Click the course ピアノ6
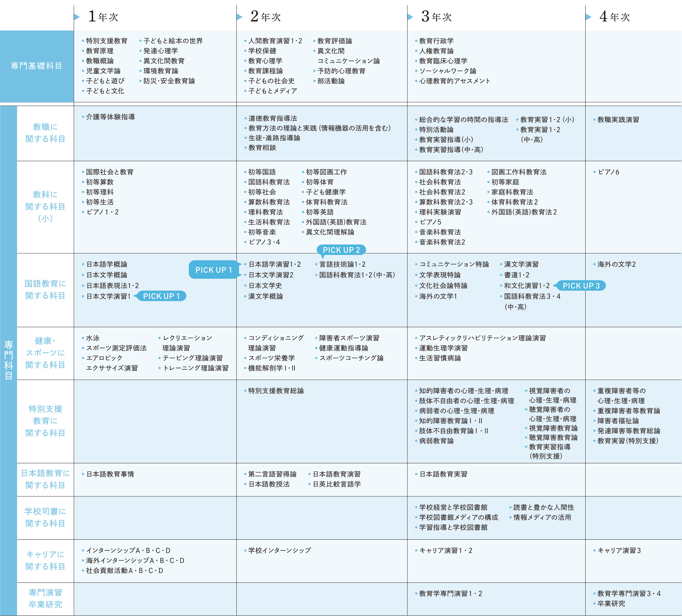 tap(608, 172)
